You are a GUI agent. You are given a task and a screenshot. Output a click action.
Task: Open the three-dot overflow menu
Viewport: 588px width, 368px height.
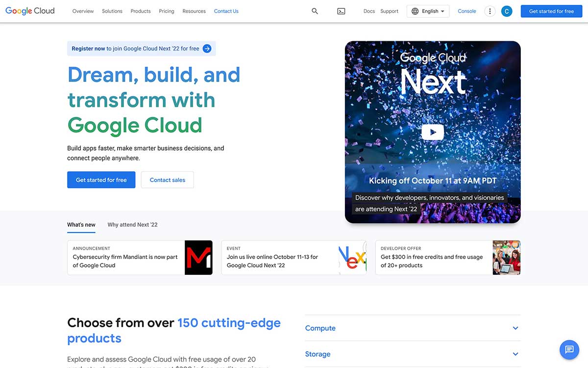490,10
